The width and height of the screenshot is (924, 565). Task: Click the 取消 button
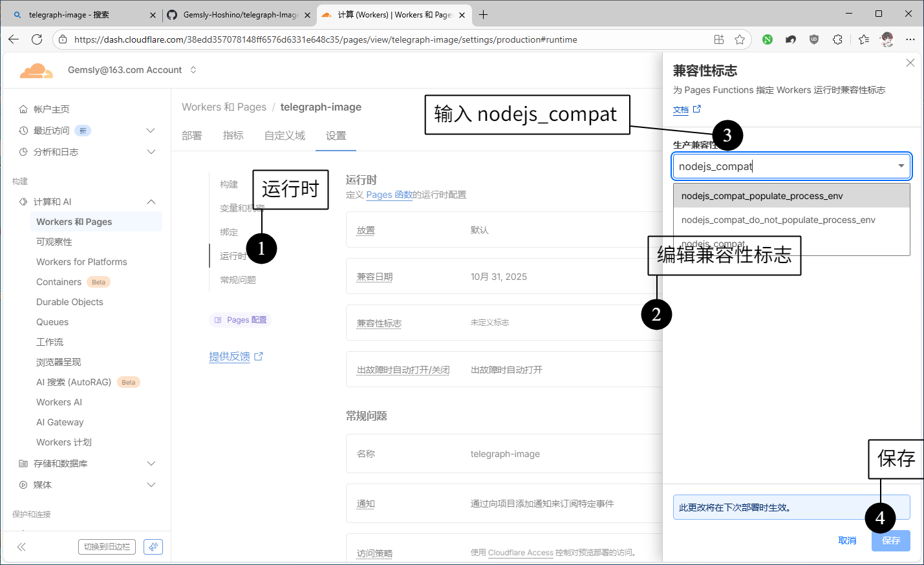coord(847,540)
